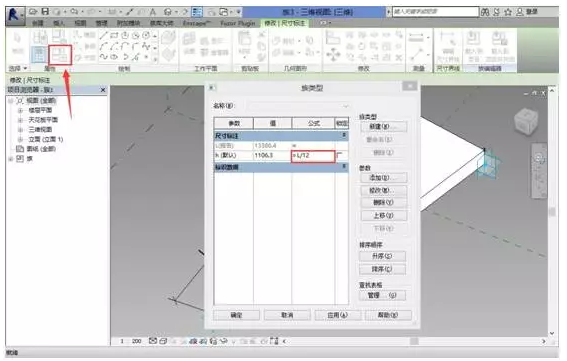This screenshot has height=361, width=567.
Task: Select the Line draw tool
Action: point(104,35)
